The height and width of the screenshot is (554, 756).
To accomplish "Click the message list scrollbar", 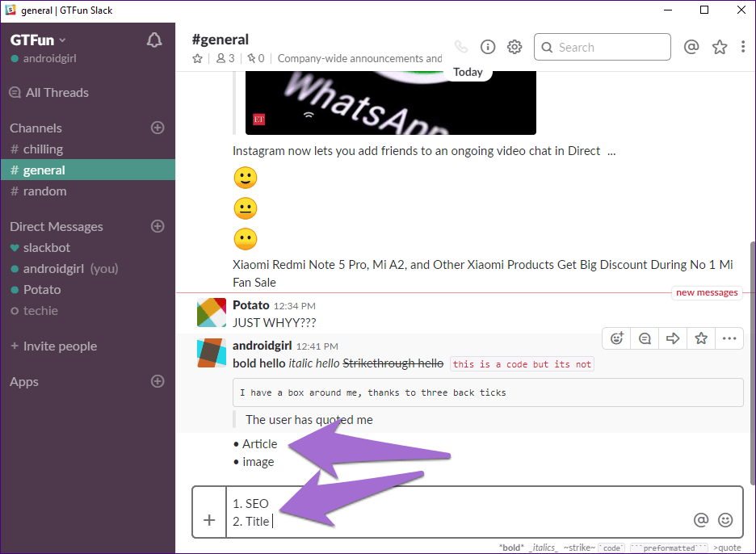I will [753, 363].
